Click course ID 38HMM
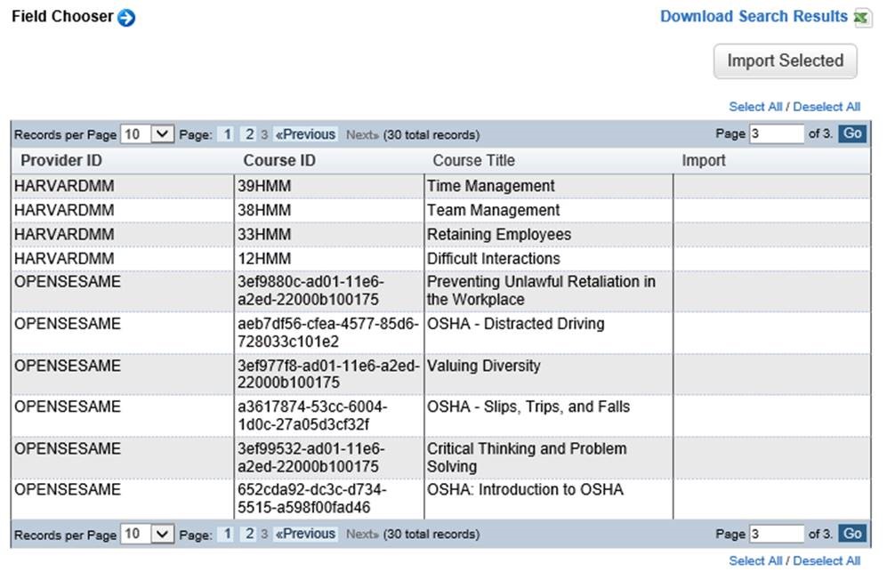The width and height of the screenshot is (887, 588). pyautogui.click(x=264, y=210)
